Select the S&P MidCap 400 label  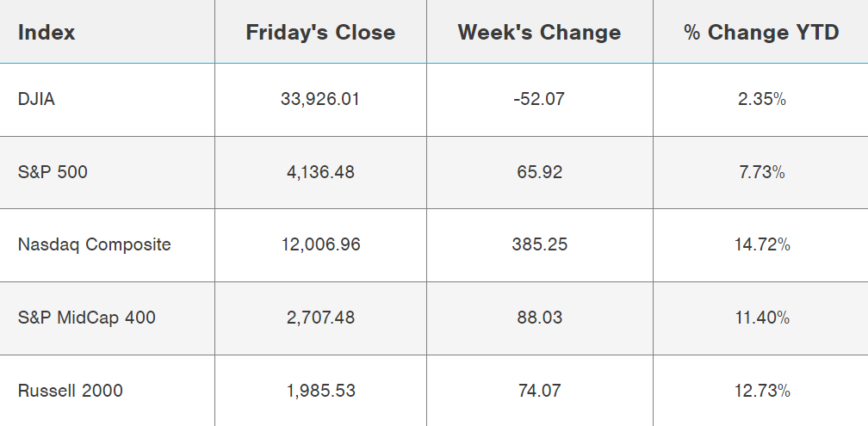86,318
